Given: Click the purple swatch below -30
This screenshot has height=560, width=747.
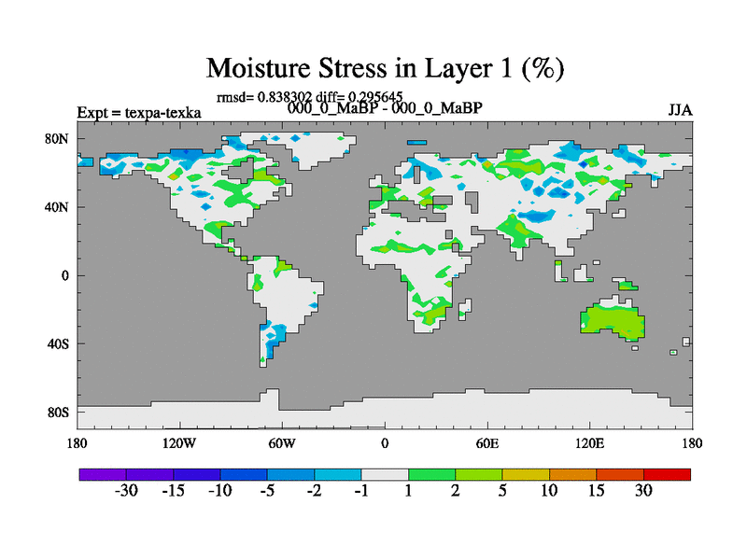Looking at the screenshot, I should coord(103,474).
